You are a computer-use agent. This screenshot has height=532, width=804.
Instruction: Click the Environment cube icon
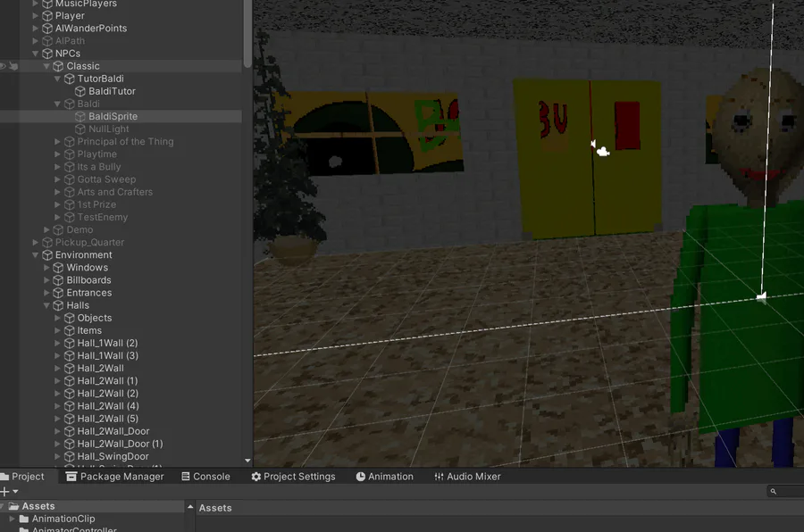[47, 254]
